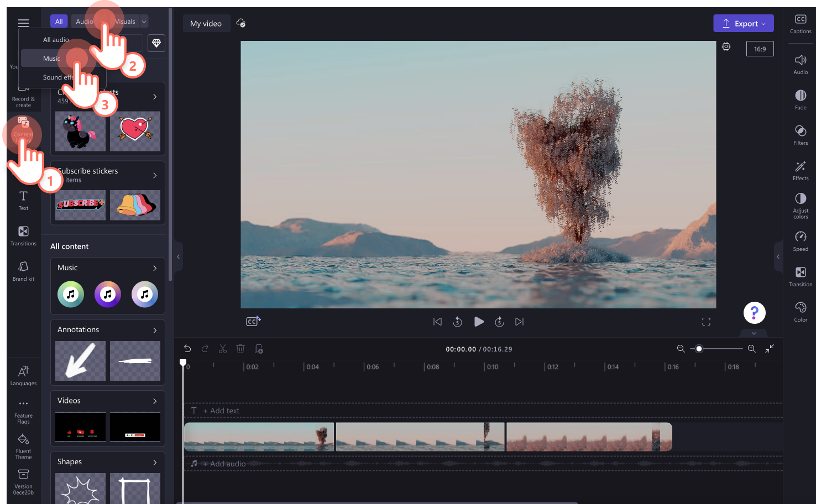Click timeline ruler at 0:10

[491, 367]
